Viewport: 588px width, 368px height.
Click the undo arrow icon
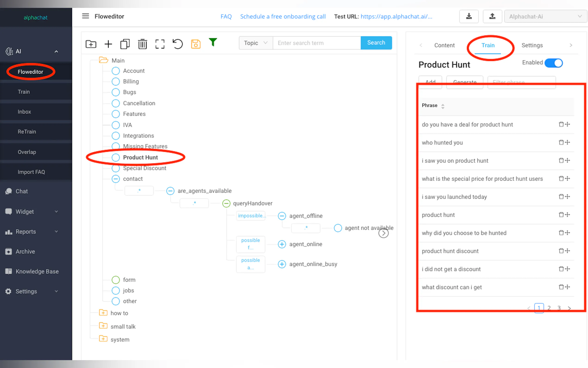pyautogui.click(x=178, y=44)
